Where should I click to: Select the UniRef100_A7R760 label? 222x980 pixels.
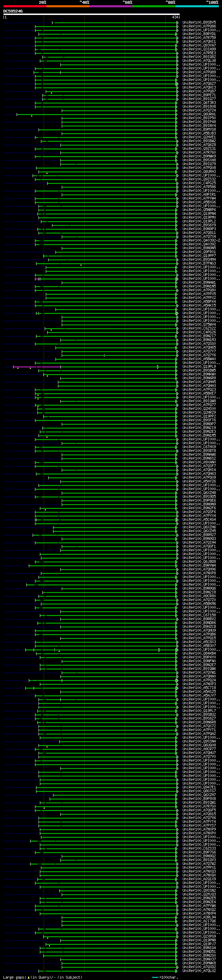tap(199, 153)
